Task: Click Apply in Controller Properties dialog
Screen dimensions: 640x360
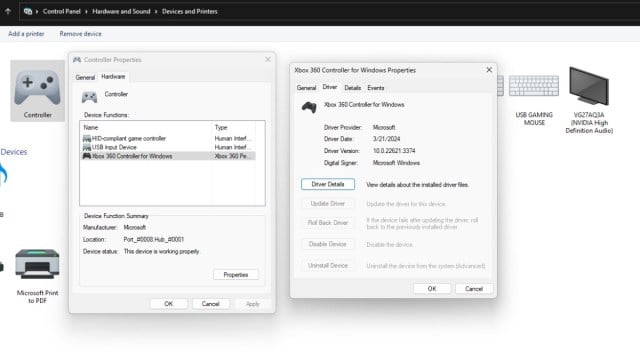Action: 253,304
